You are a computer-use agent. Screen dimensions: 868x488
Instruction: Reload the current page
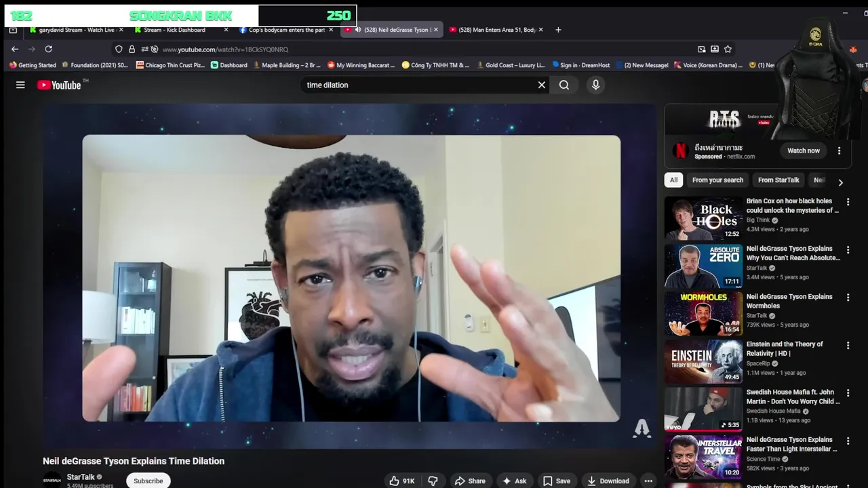48,49
